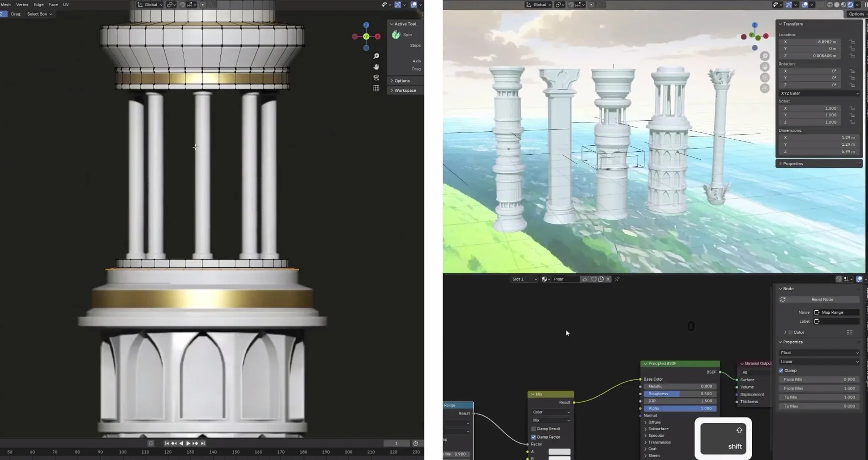Unlink the Pillar material with X icon
The image size is (868, 460).
pyautogui.click(x=608, y=279)
